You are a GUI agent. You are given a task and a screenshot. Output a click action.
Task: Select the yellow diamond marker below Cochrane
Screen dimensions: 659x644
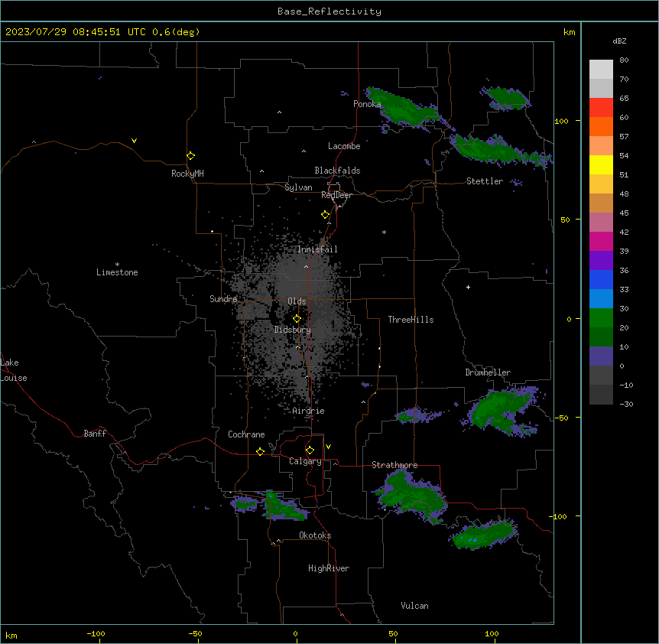(x=260, y=451)
